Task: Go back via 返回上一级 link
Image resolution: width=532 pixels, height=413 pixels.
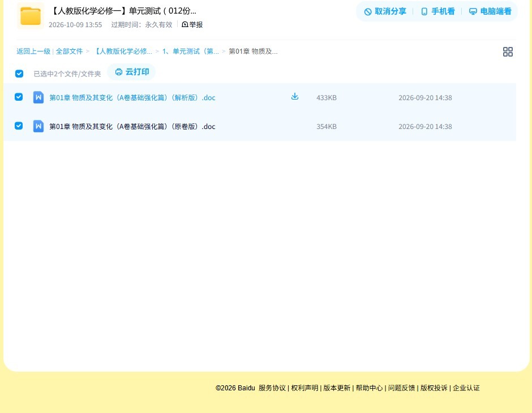Action: pyautogui.click(x=33, y=51)
